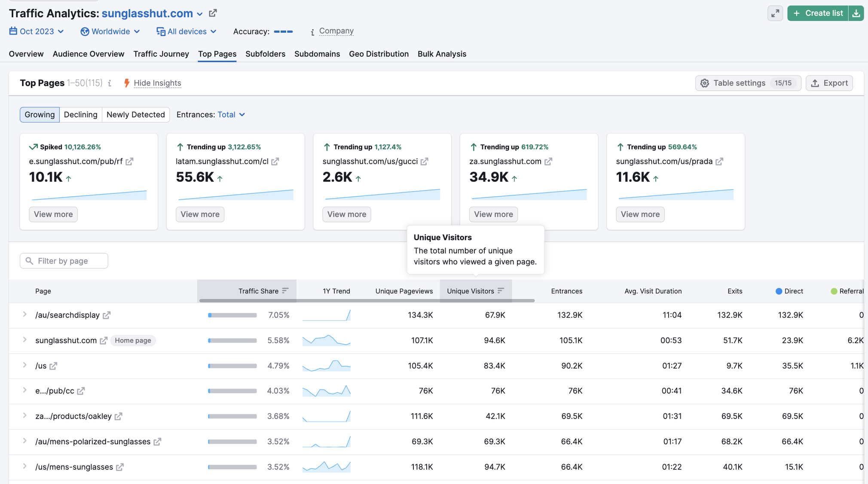Open the sunglasshut.com/us/prada external link icon
This screenshot has width=868, height=484.
click(x=720, y=162)
